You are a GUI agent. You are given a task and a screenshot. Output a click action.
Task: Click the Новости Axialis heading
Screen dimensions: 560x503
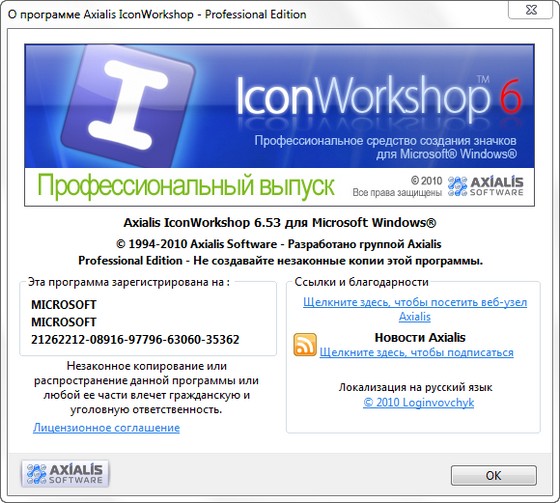(x=420, y=338)
